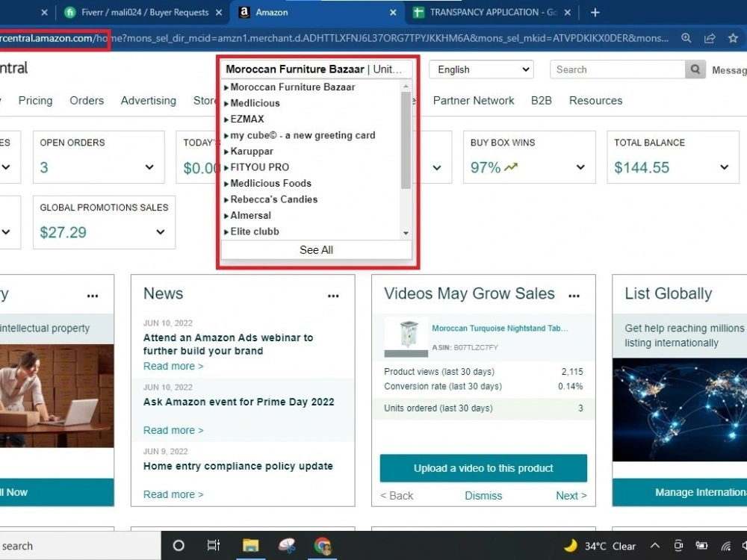Click scroll up arrow in account list
The image size is (747, 560).
pos(406,86)
